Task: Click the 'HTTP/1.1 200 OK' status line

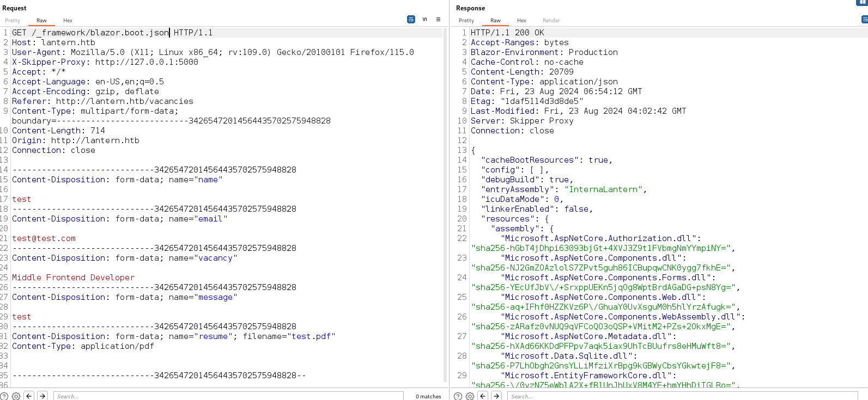Action: (x=507, y=33)
